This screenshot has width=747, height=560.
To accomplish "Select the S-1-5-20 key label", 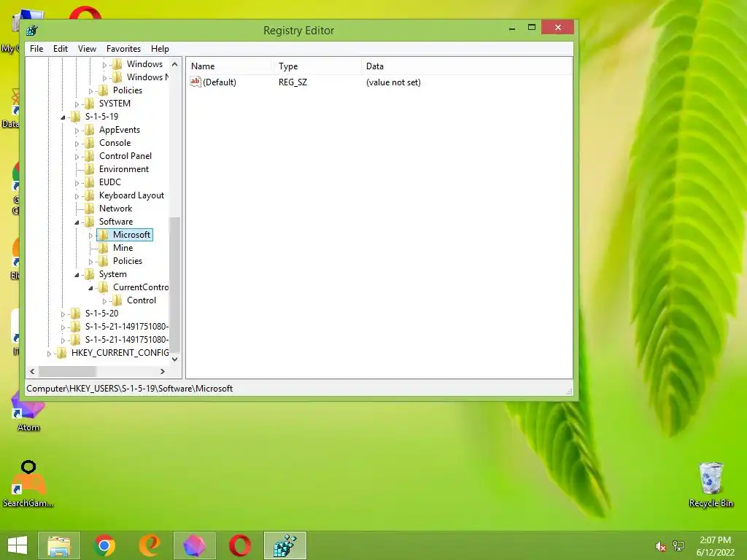I will (101, 314).
